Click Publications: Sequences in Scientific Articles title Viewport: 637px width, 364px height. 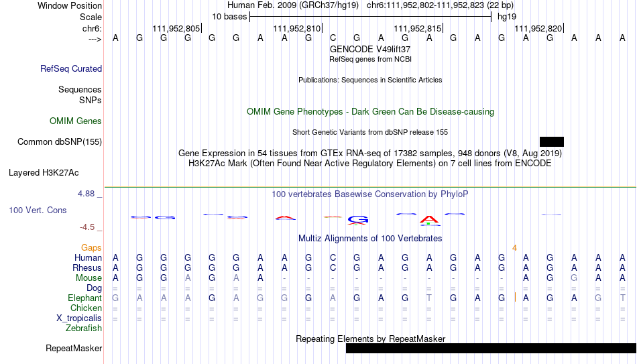pos(370,80)
